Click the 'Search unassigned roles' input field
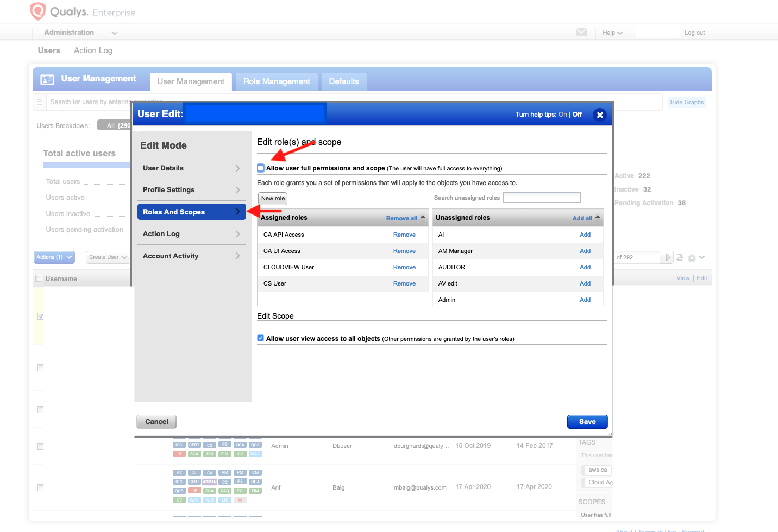Screen dimensions: 778x532 click(x=541, y=197)
